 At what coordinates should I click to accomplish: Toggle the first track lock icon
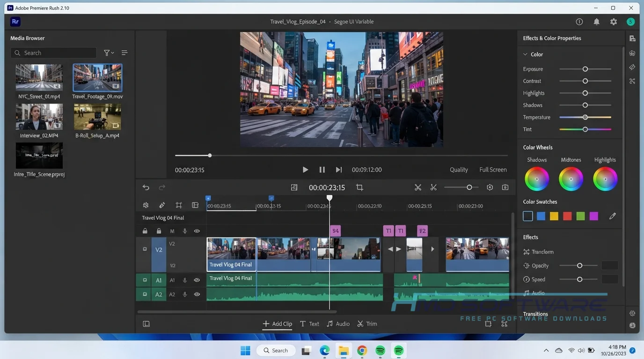[145, 231]
